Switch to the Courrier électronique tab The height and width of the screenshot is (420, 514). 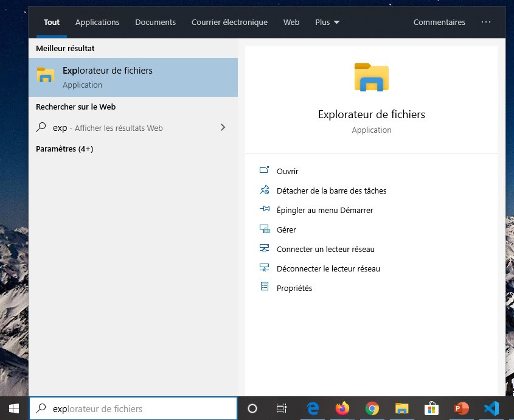pyautogui.click(x=229, y=23)
